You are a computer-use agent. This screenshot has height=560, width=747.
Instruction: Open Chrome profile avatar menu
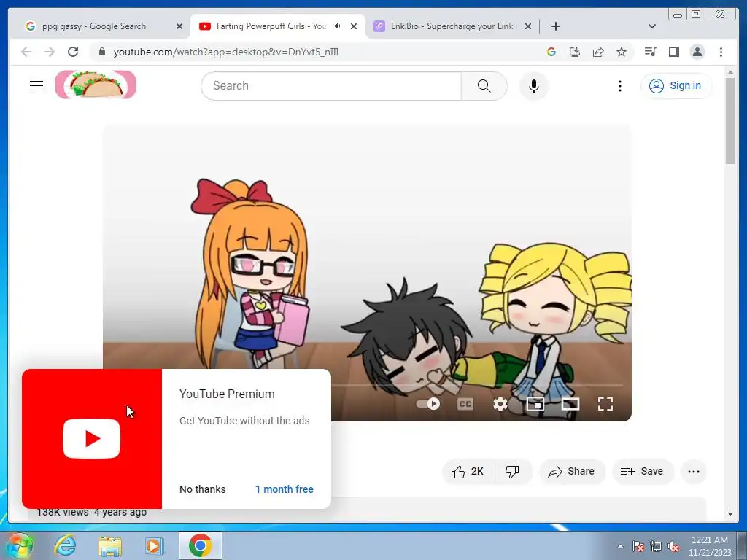coord(697,52)
